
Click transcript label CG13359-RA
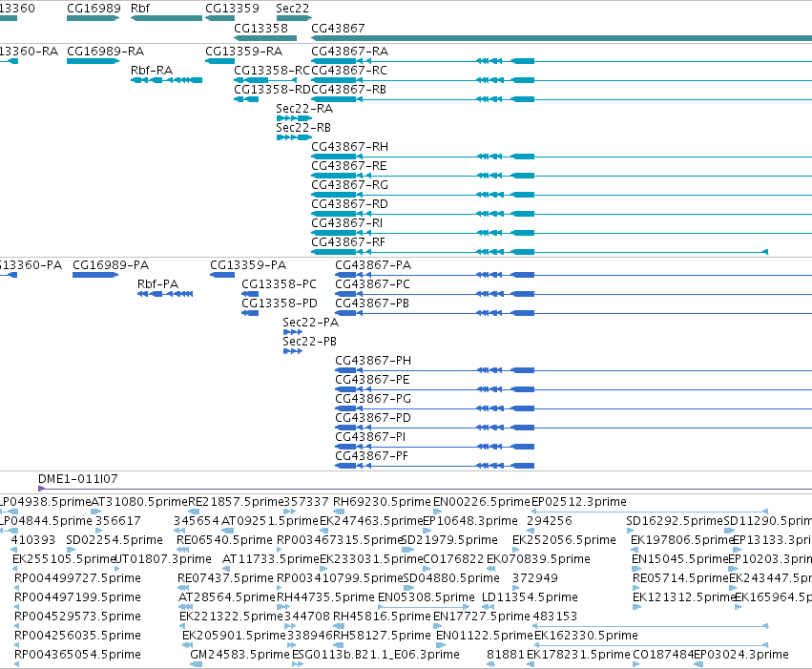[244, 52]
